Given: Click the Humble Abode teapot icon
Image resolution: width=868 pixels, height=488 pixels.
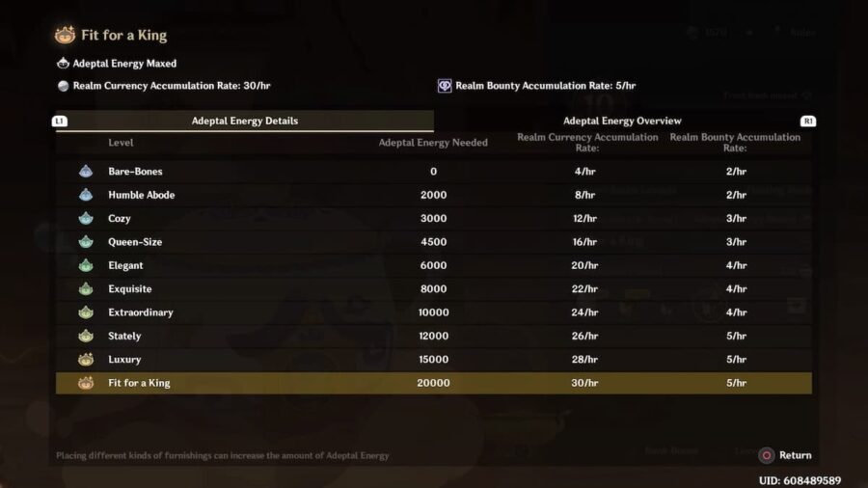Looking at the screenshot, I should (86, 195).
